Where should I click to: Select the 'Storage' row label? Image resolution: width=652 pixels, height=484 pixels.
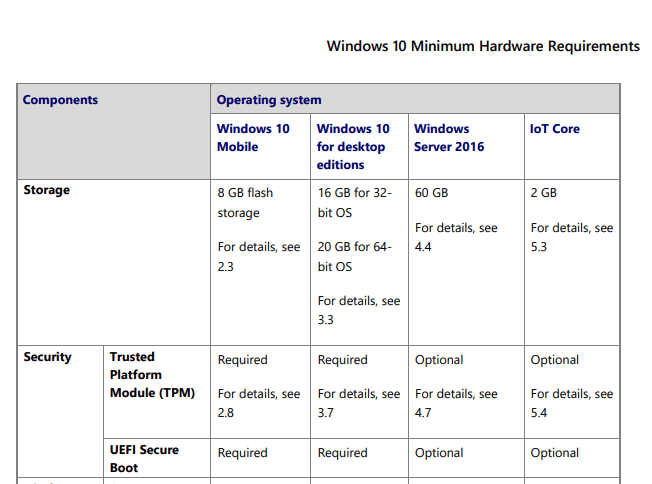47,190
